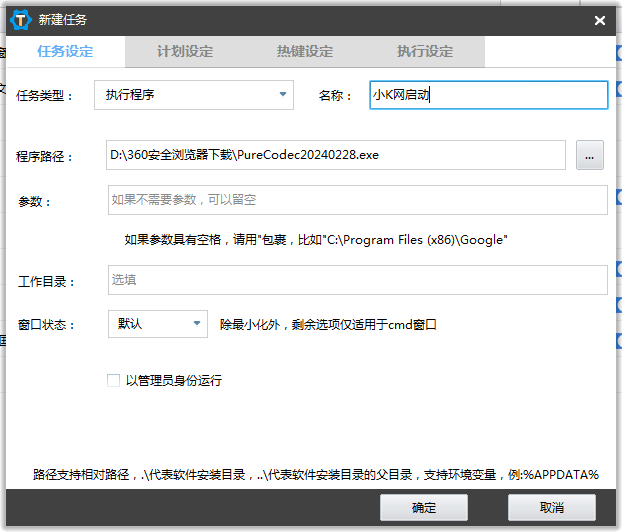Click the 名称 input field
The image size is (622, 532).
click(488, 95)
